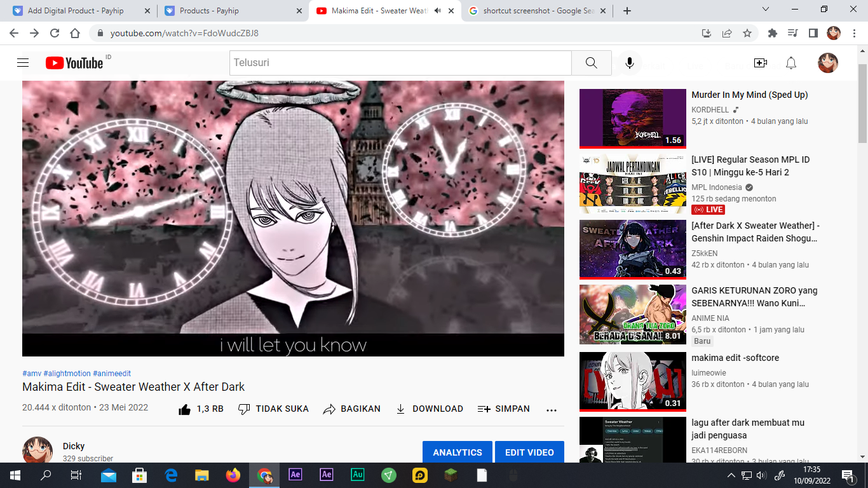Toggle the TIDAK SUKA dislike button
868x488 pixels.
pos(273,409)
